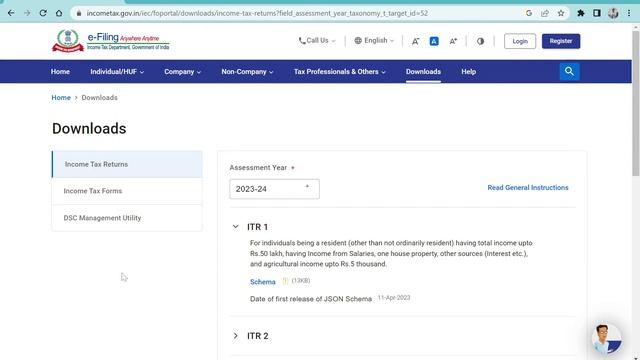Image resolution: width=640 pixels, height=360 pixels.
Task: Open the site search magnifier icon
Action: coord(569,71)
